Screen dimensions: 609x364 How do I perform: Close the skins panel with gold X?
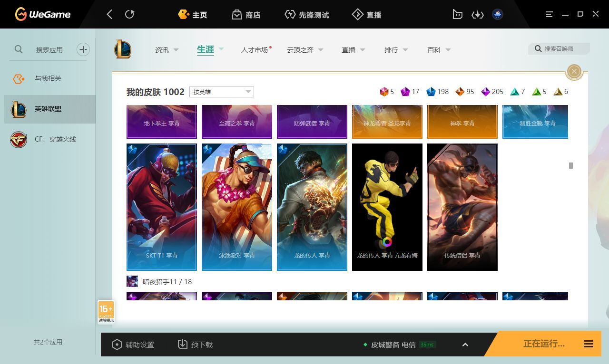574,71
